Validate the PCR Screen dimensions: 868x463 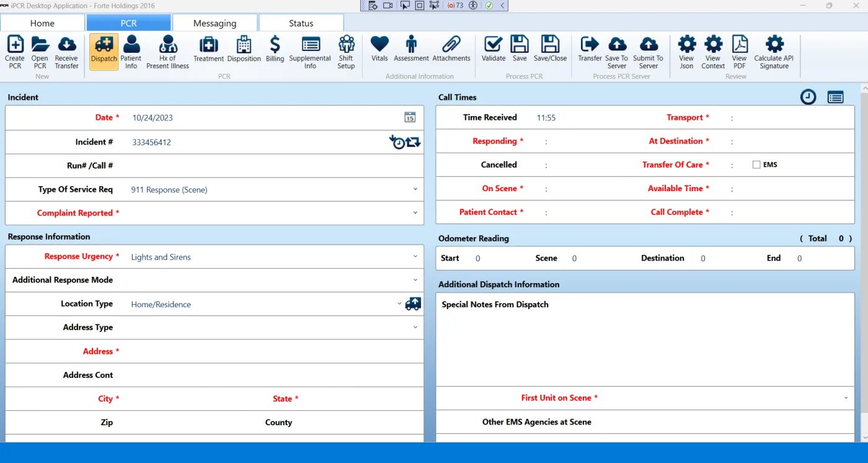(494, 49)
